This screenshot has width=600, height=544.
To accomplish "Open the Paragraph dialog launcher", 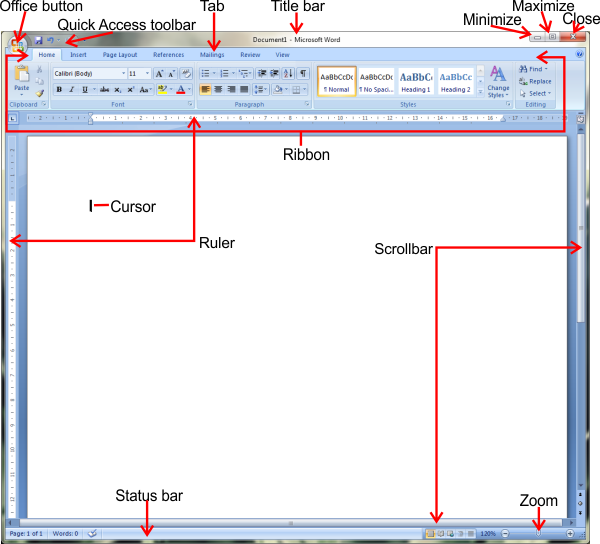I will [307, 104].
